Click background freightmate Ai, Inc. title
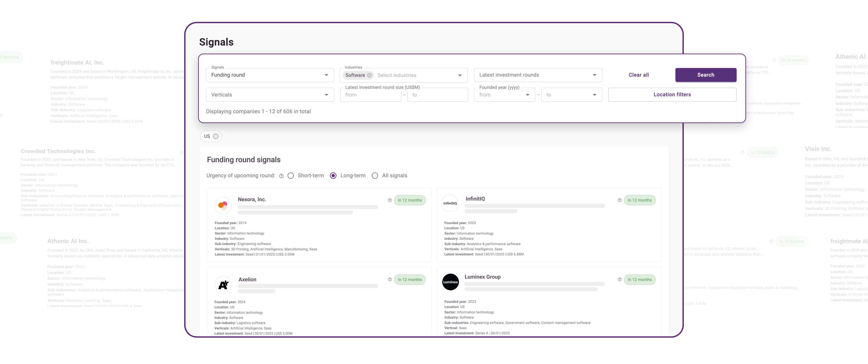This screenshot has width=868, height=364. tap(77, 63)
